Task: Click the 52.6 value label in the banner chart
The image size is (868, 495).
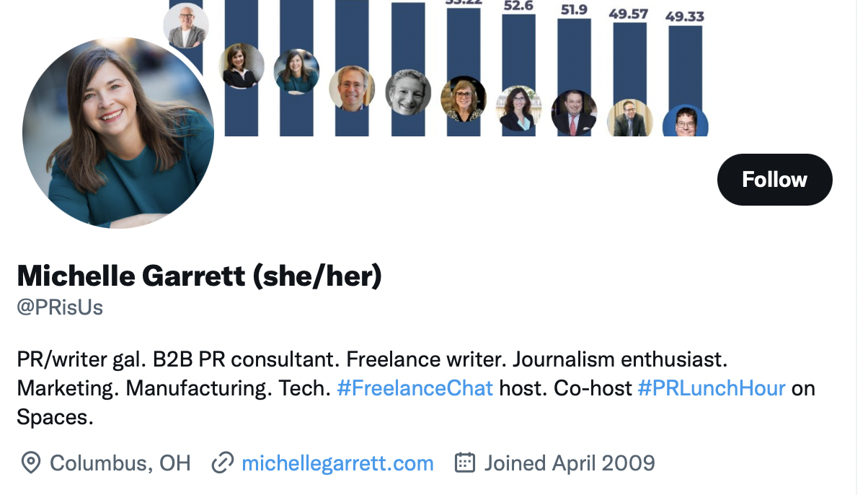Action: (x=518, y=6)
